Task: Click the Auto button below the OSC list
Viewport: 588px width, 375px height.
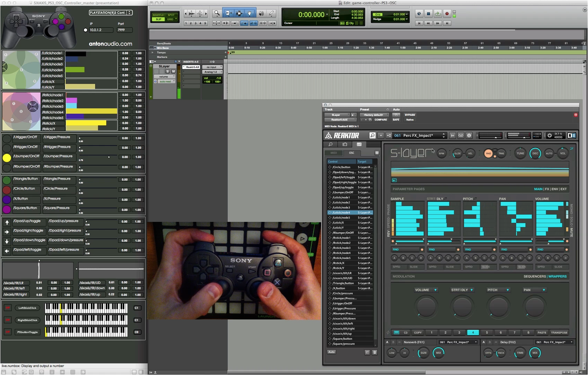Action: (332, 352)
